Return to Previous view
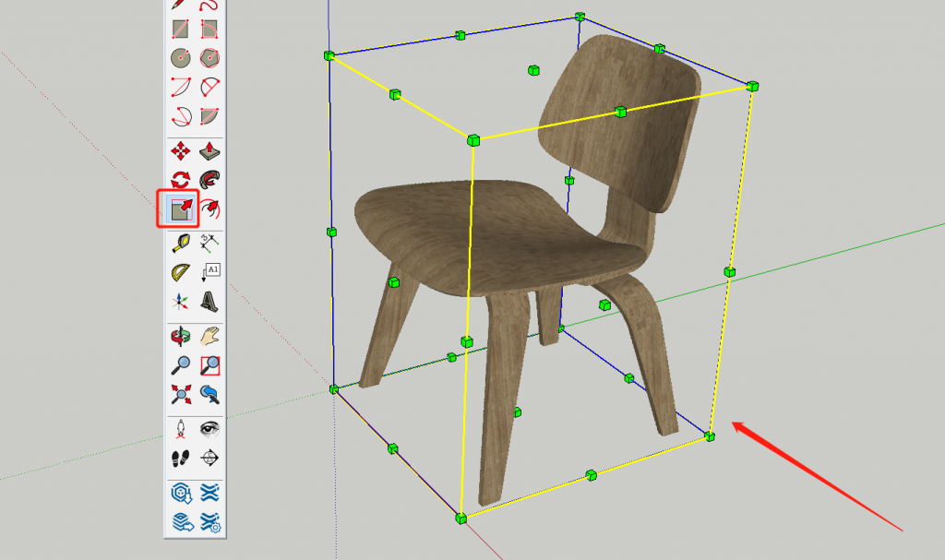This screenshot has width=945, height=560. click(209, 394)
